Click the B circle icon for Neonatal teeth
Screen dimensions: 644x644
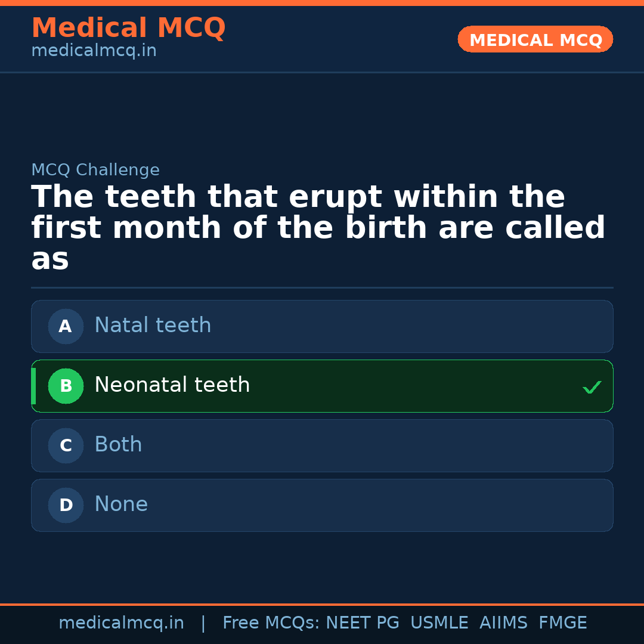[x=66, y=386]
